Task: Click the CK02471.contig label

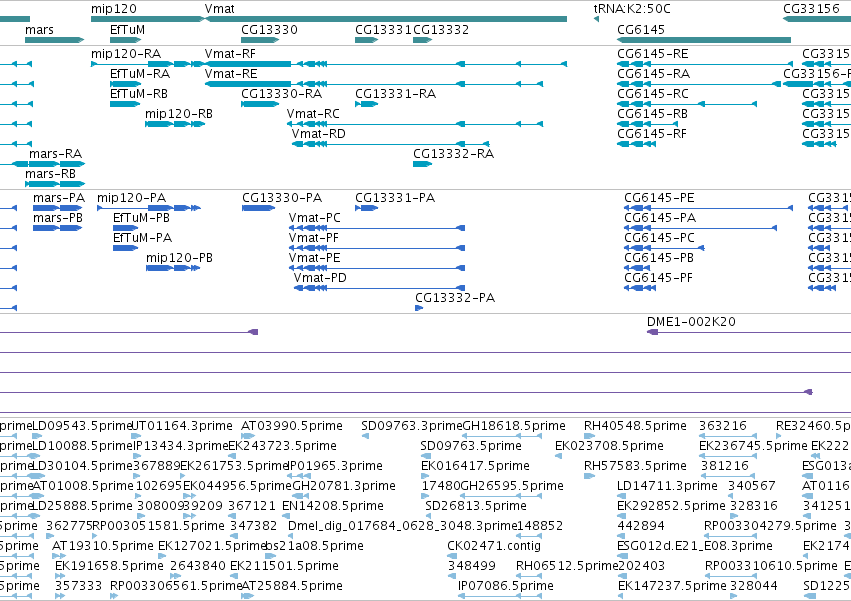Action: [494, 546]
